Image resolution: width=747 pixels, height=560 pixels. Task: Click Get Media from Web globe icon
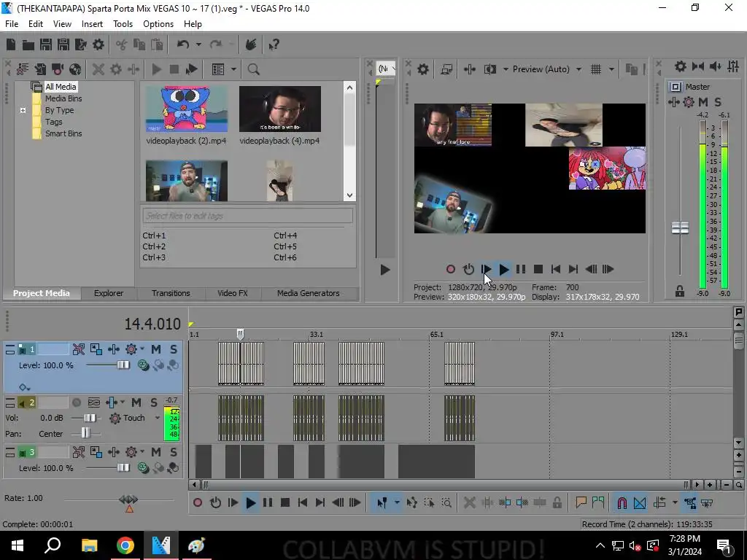click(x=75, y=69)
